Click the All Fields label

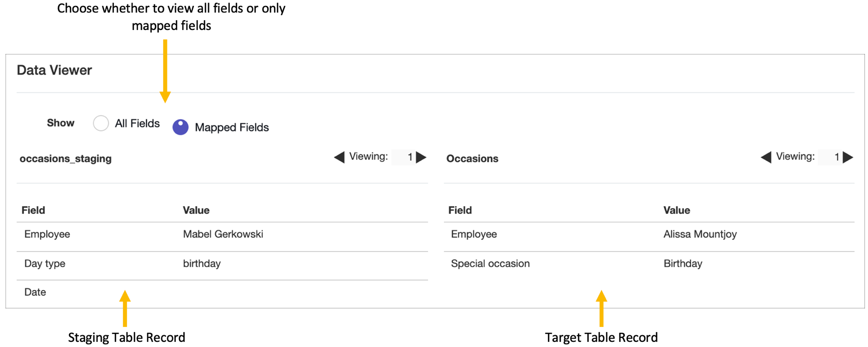click(137, 123)
